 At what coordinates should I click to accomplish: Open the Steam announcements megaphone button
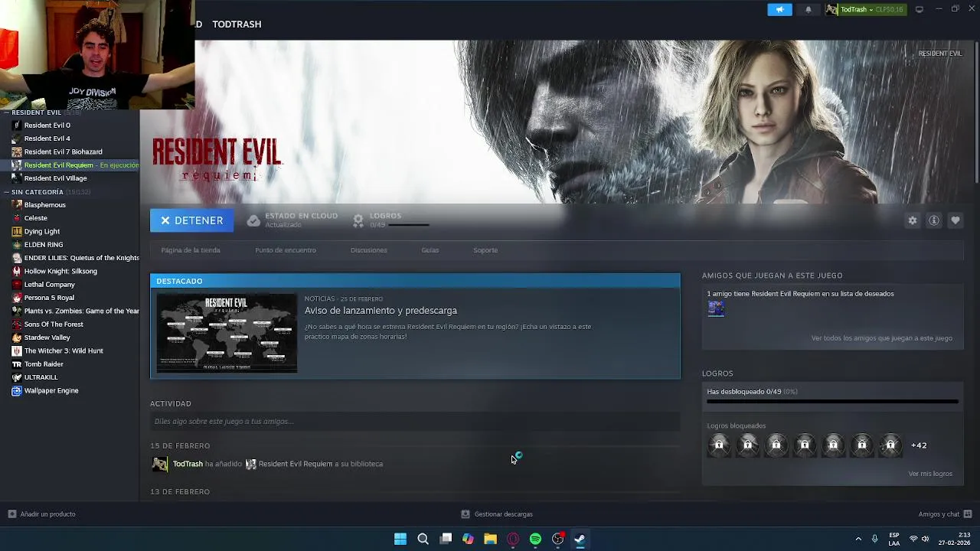pyautogui.click(x=779, y=9)
